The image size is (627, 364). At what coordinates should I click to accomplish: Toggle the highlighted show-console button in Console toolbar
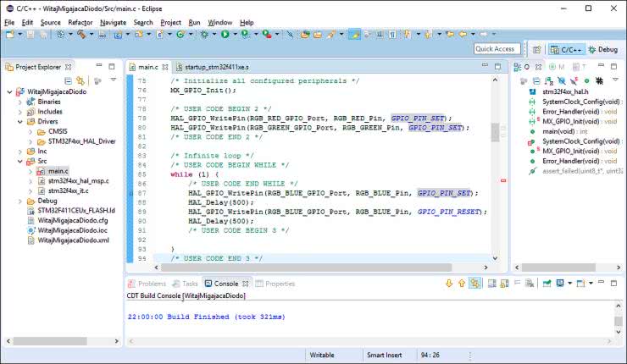(476, 284)
